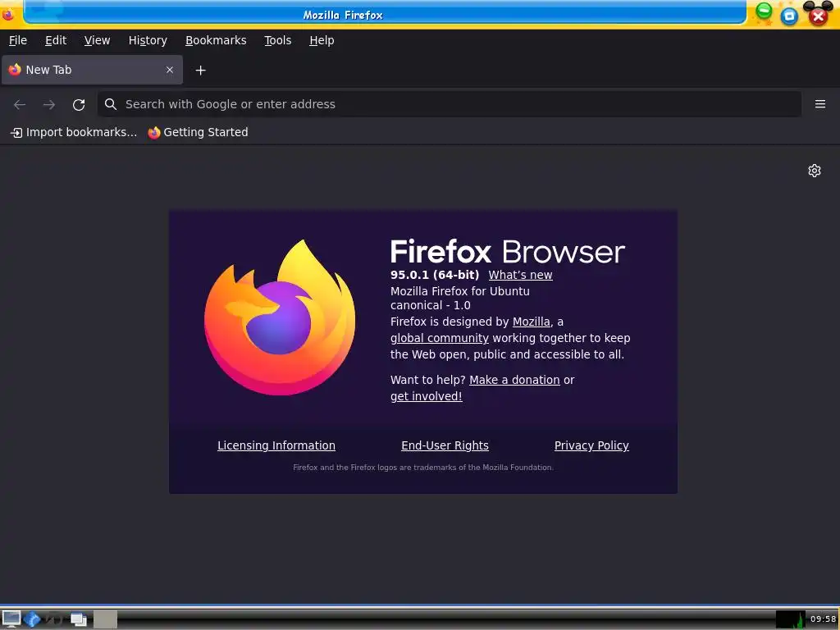The image size is (840, 630).
Task: Open the Help menu
Action: pyautogui.click(x=322, y=40)
